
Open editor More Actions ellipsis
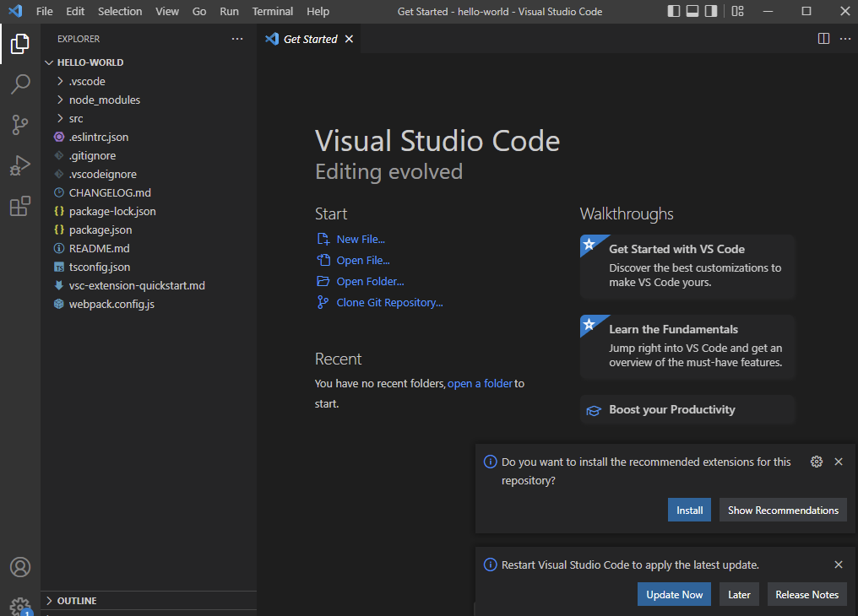pos(844,38)
